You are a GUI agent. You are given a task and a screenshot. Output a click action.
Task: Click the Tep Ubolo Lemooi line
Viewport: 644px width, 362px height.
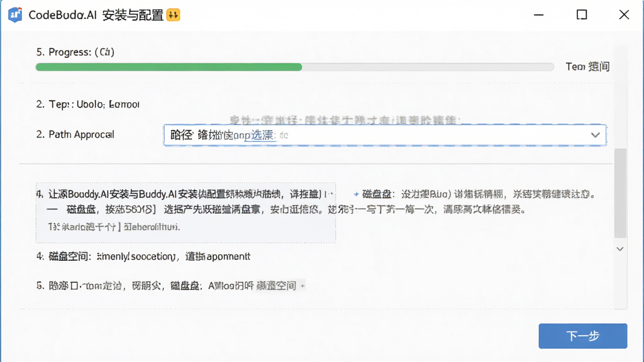(x=88, y=104)
